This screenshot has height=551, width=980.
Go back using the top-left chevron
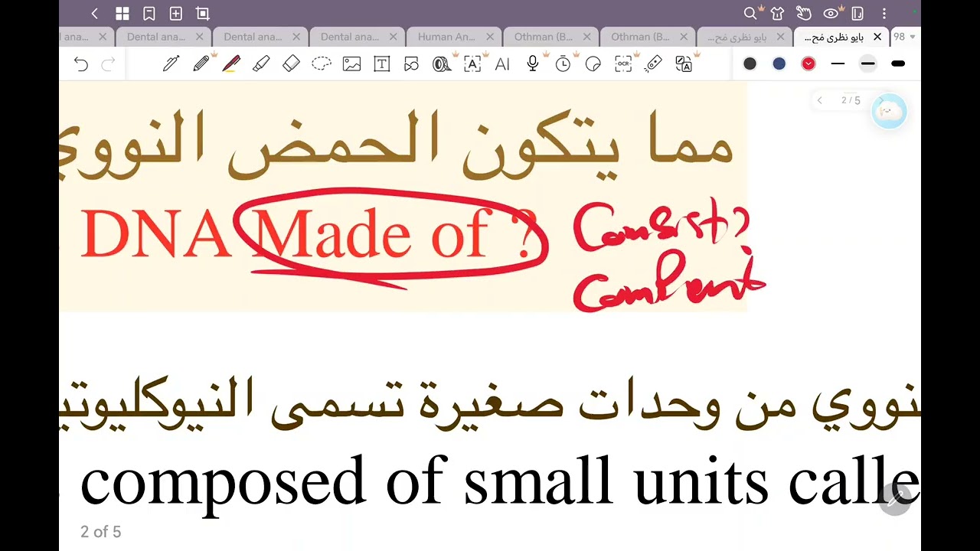pos(94,13)
